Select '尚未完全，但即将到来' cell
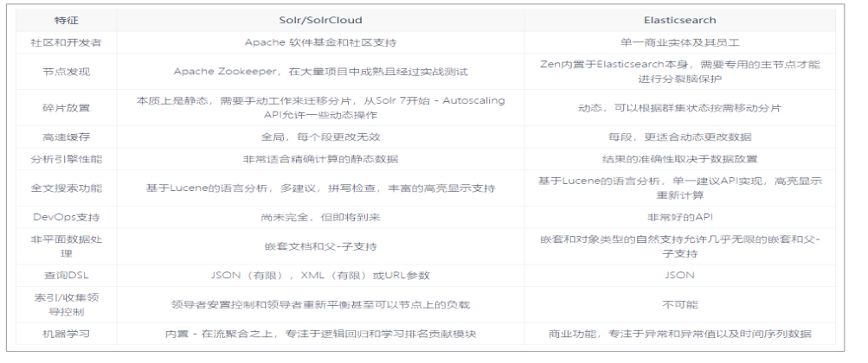 (x=320, y=217)
